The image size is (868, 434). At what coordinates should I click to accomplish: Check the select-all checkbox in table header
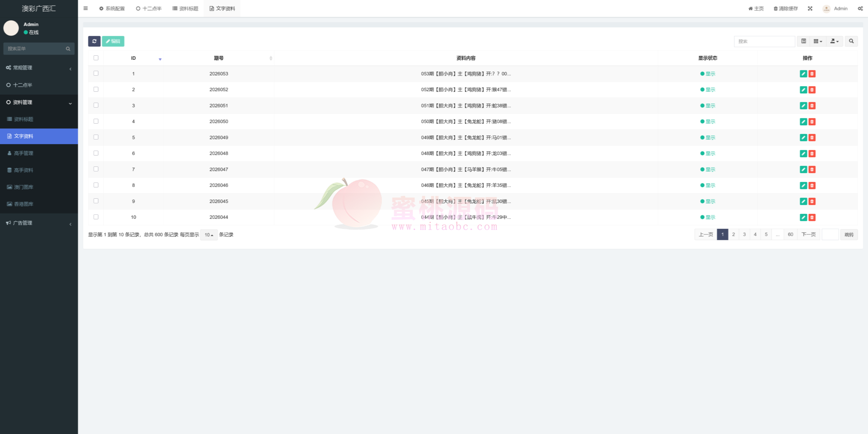96,58
